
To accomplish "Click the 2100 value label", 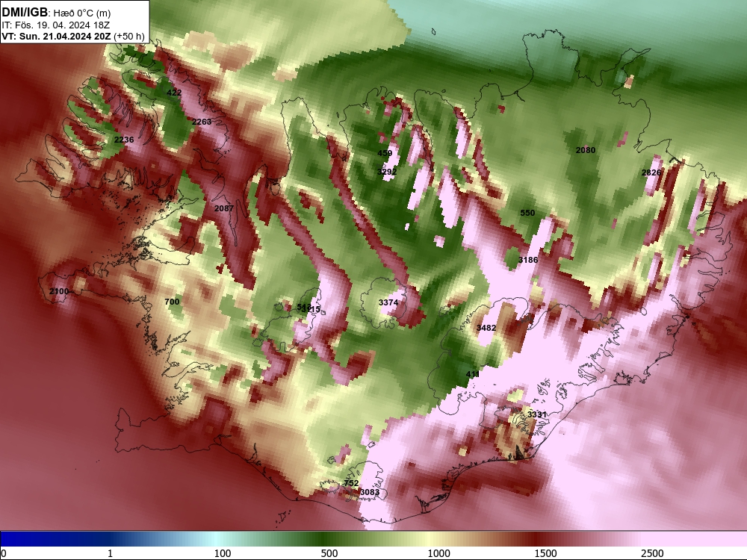I will pyautogui.click(x=59, y=291).
